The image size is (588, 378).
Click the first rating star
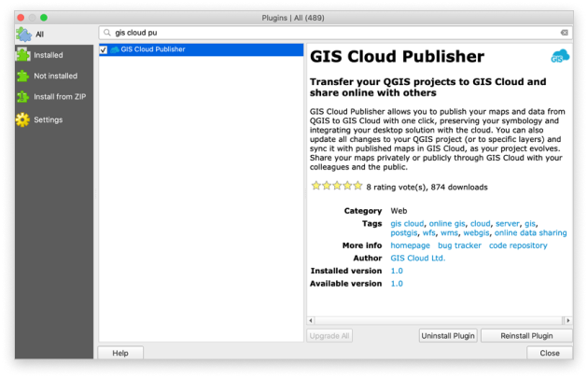pyautogui.click(x=316, y=186)
